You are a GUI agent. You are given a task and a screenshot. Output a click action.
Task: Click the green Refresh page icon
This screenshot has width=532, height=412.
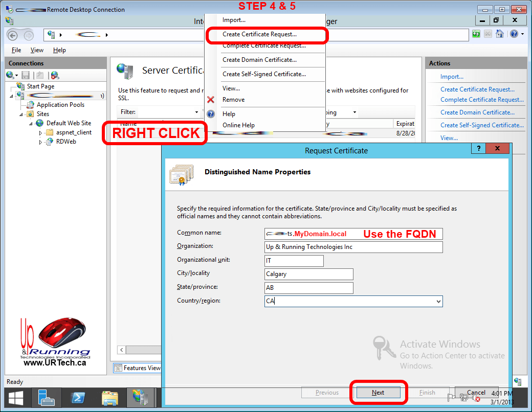coord(476,34)
